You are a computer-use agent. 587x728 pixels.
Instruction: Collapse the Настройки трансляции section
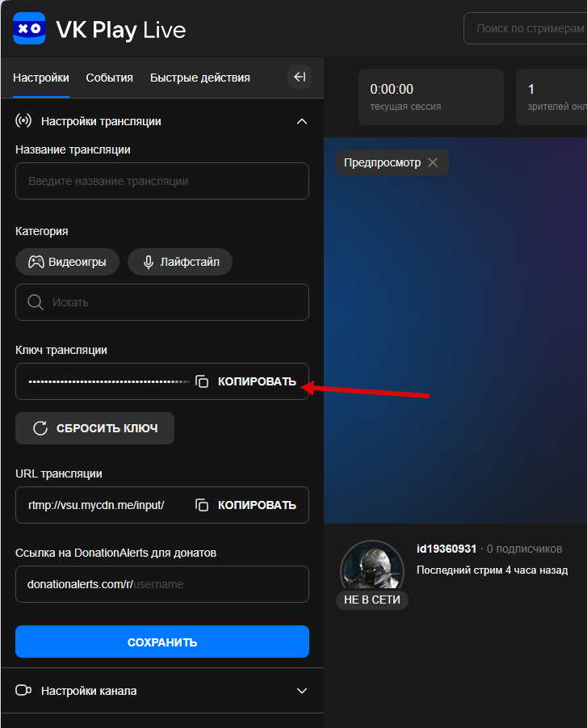pos(302,121)
